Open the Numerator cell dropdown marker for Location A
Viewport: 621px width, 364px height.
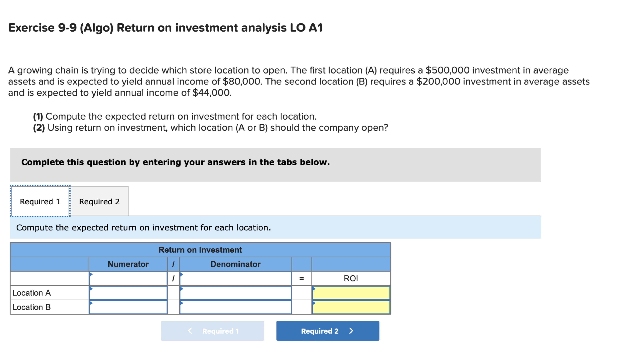91,288
